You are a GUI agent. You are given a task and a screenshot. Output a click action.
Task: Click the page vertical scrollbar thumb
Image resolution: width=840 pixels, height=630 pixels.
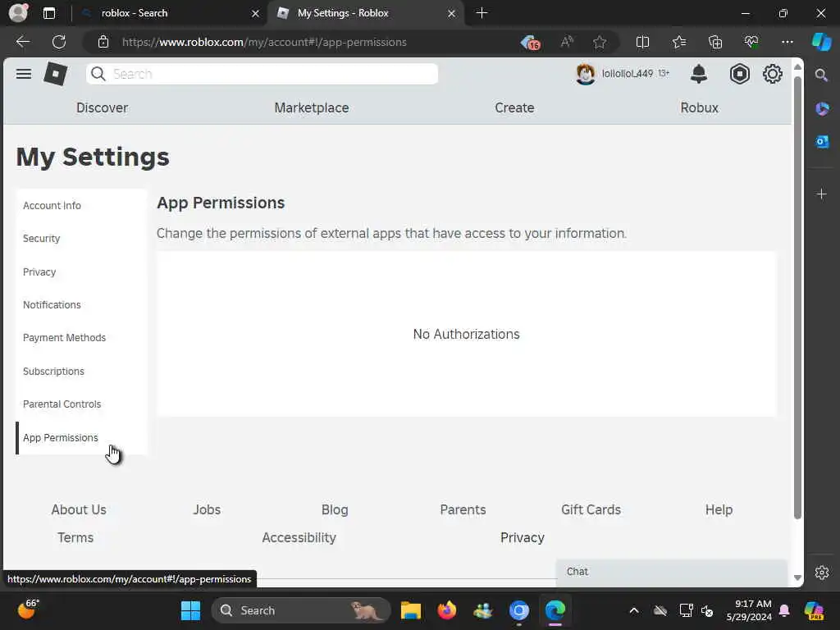tap(797, 297)
